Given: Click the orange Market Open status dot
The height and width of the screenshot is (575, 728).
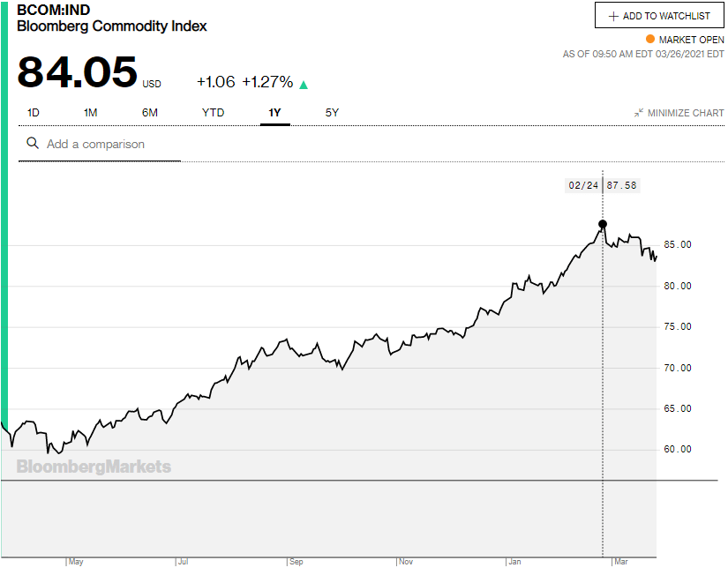Looking at the screenshot, I should coord(650,40).
